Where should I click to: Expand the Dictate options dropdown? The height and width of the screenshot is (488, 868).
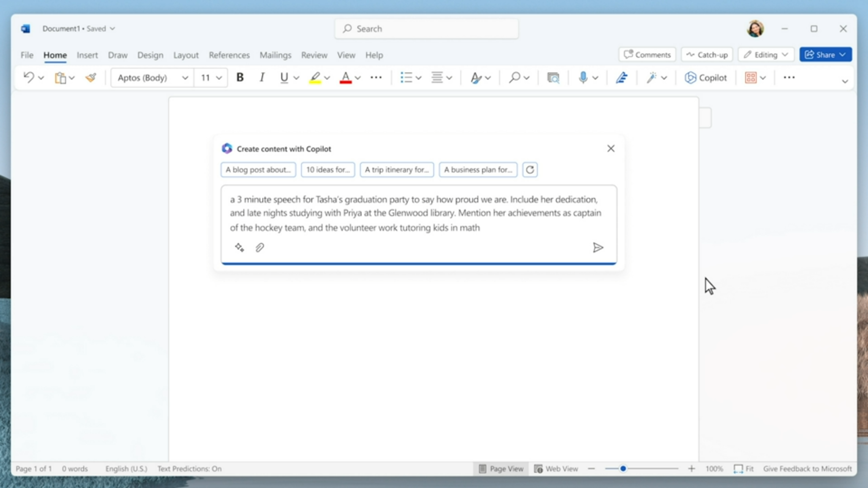(595, 78)
